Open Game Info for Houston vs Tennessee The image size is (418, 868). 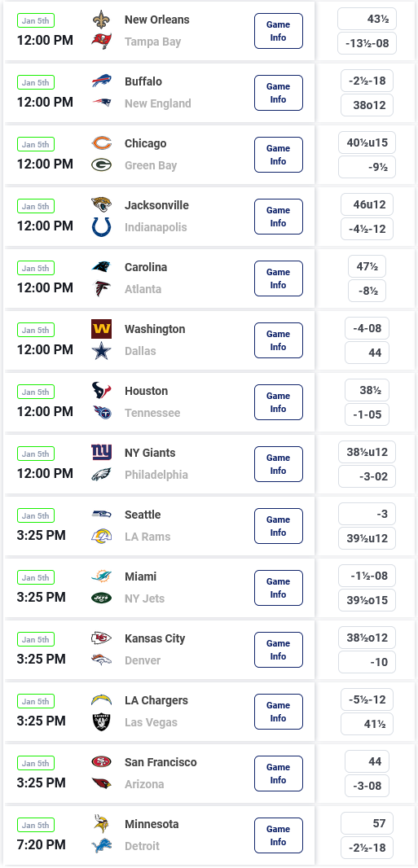click(279, 402)
